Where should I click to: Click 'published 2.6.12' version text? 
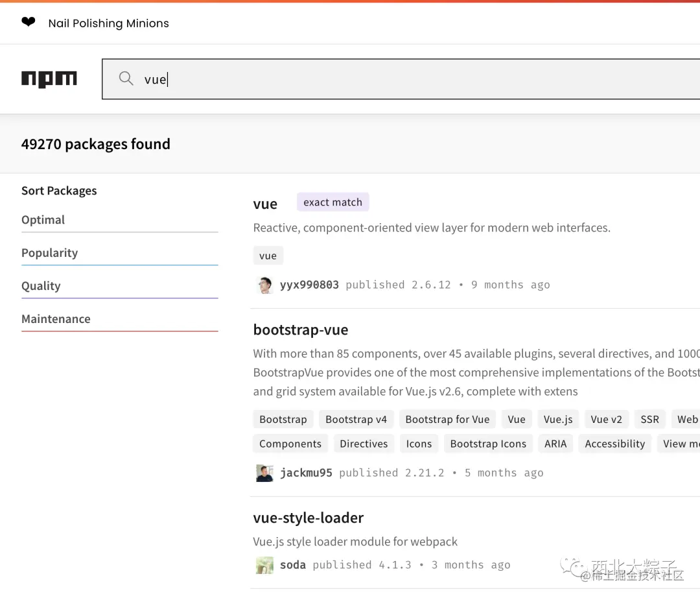click(398, 285)
